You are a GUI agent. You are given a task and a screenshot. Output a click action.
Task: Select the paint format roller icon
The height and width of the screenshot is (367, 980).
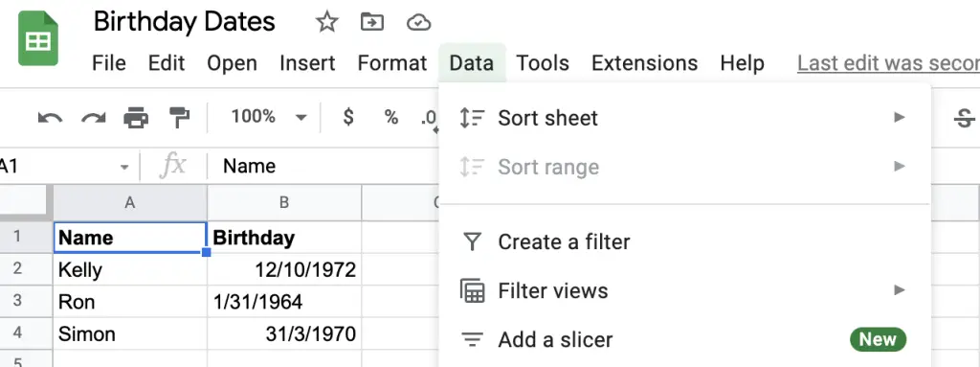(x=179, y=117)
